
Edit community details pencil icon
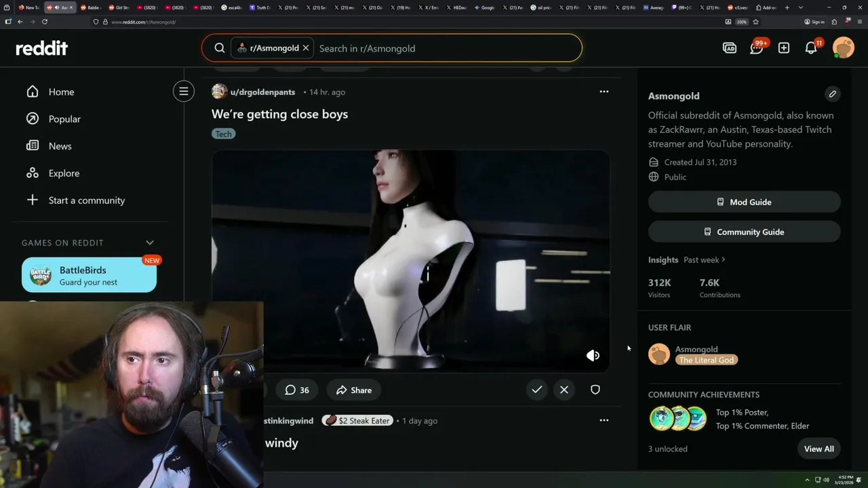pyautogui.click(x=832, y=94)
